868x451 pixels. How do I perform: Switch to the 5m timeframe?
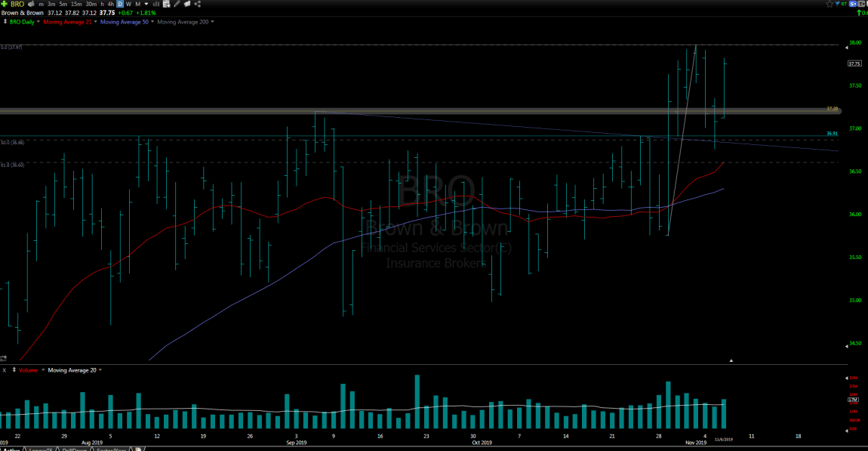tap(63, 4)
